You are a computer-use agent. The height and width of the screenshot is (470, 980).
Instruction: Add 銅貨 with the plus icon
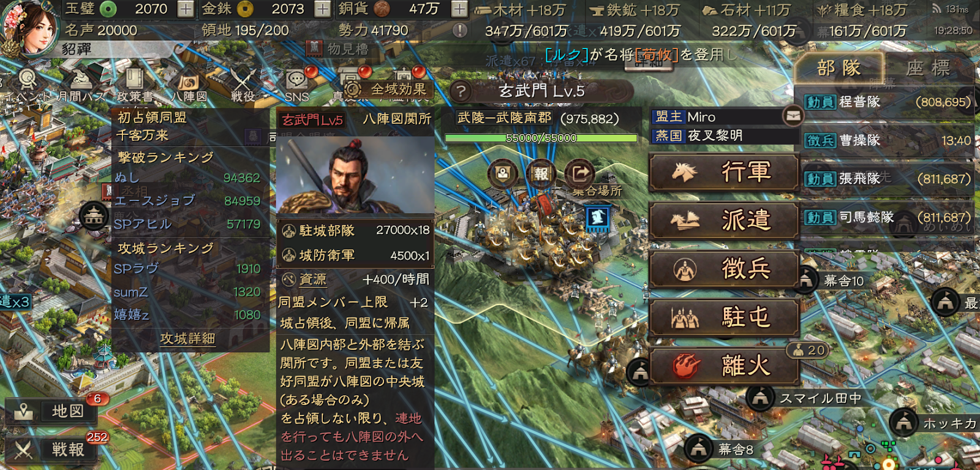[459, 9]
